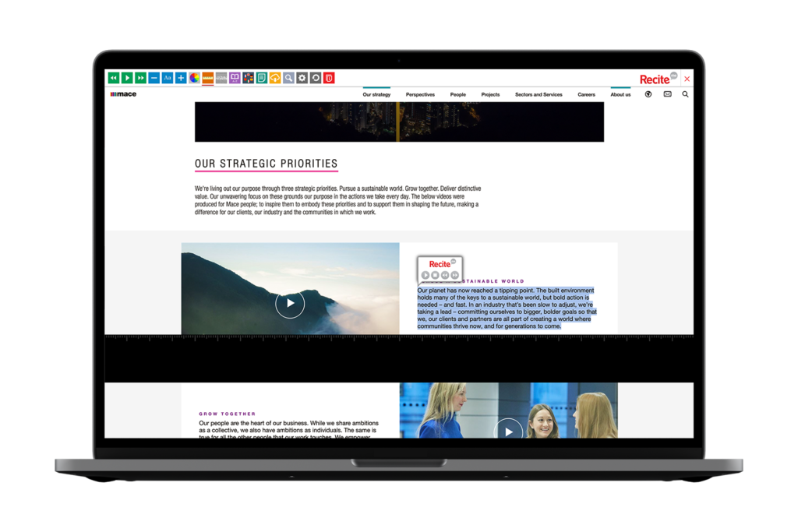Click the reset circular-arrow icon
Viewport: 798px width, 532px height.
pyautogui.click(x=316, y=78)
